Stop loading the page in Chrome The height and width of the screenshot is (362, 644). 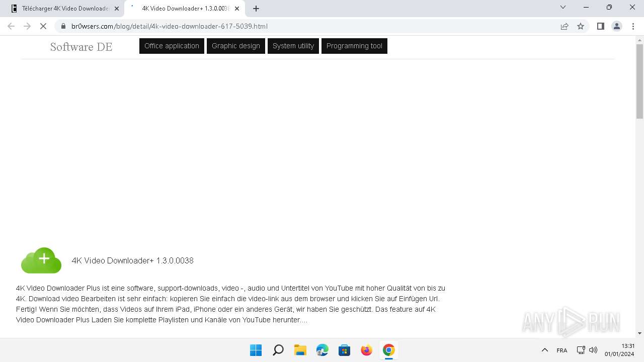tap(43, 26)
